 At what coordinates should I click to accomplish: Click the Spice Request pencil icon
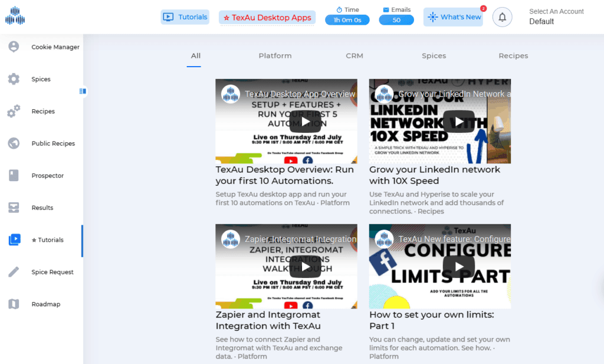pos(14,272)
